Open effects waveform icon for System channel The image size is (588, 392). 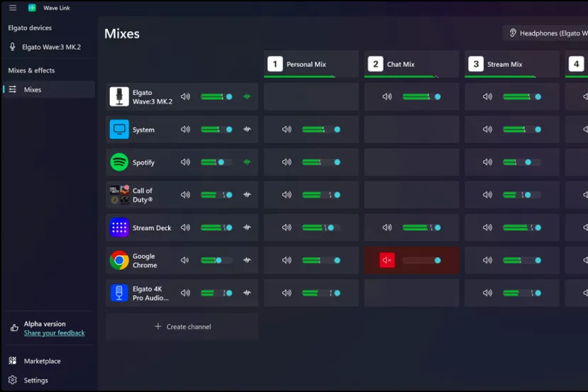pos(247,129)
